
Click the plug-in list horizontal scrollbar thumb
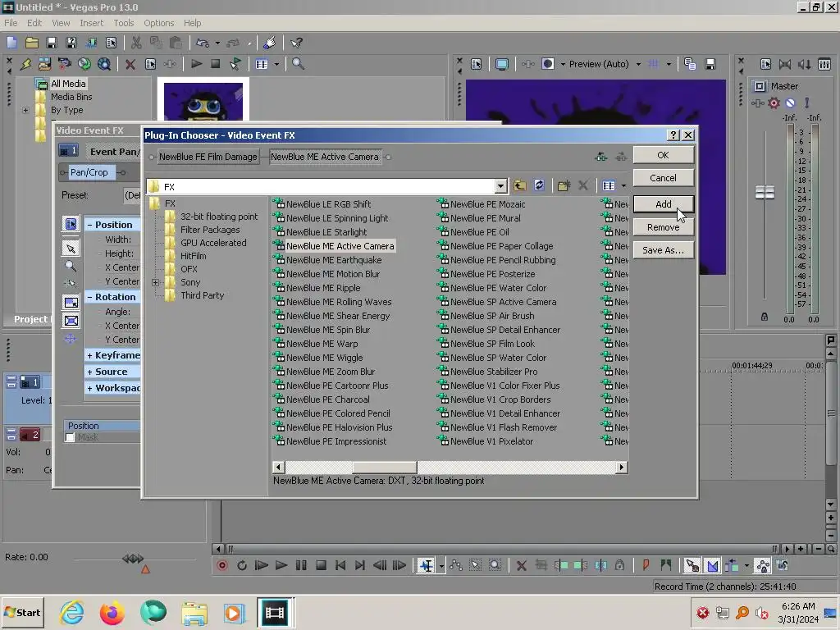pyautogui.click(x=384, y=467)
